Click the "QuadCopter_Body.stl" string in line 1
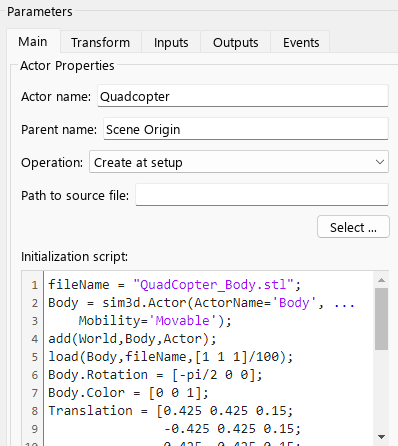398x446 pixels. [213, 285]
